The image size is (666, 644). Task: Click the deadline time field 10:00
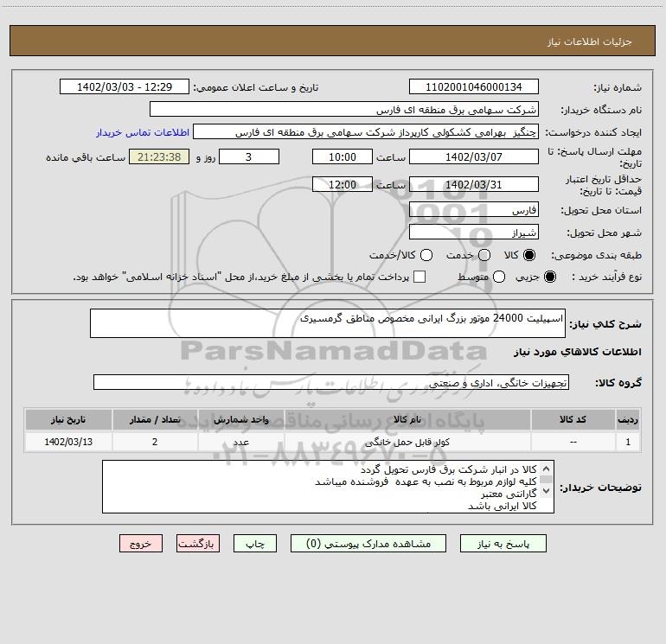[343, 156]
